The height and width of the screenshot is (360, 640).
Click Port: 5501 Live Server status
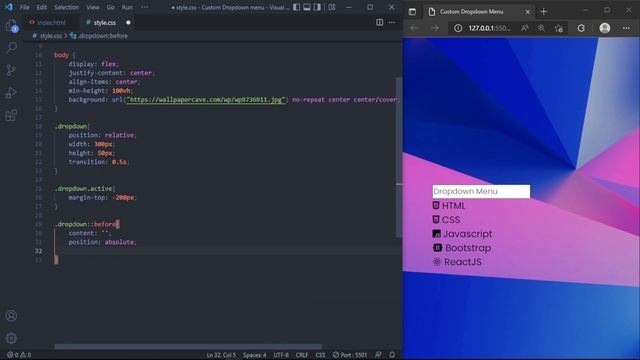(x=350, y=355)
